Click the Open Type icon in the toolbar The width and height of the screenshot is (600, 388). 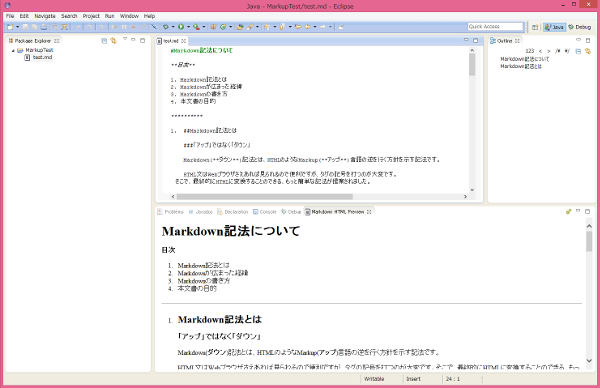240,27
